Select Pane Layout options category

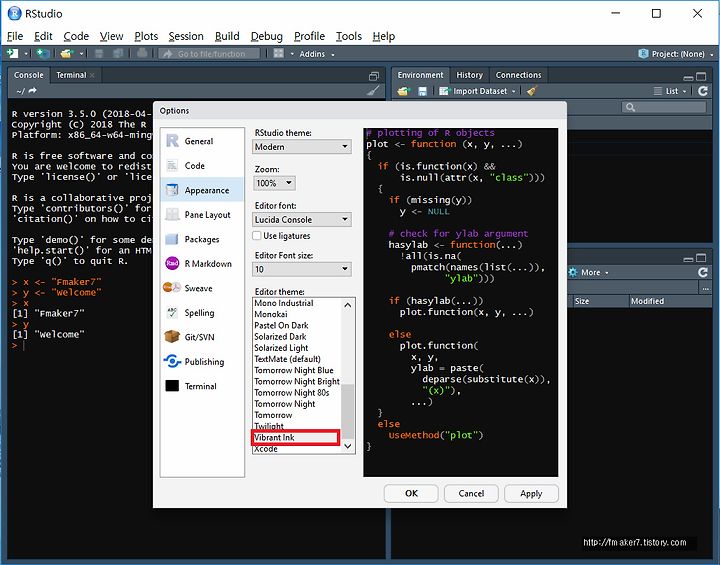click(202, 215)
